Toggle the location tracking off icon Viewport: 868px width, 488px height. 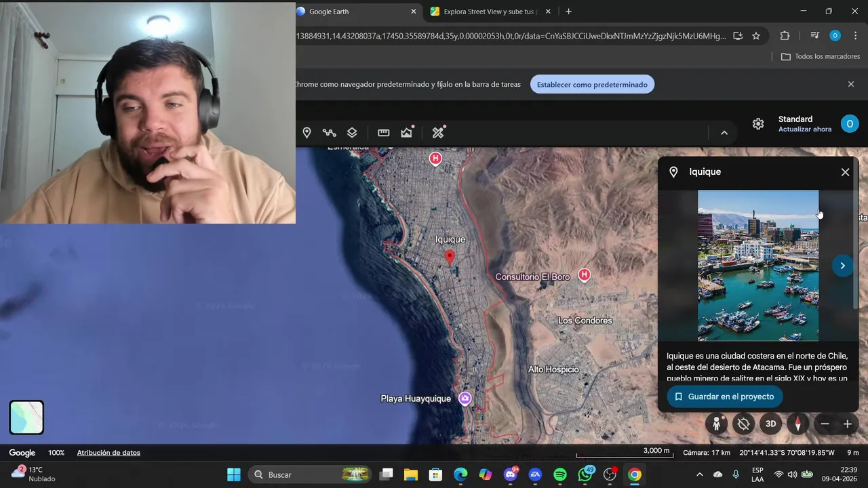[x=743, y=424]
